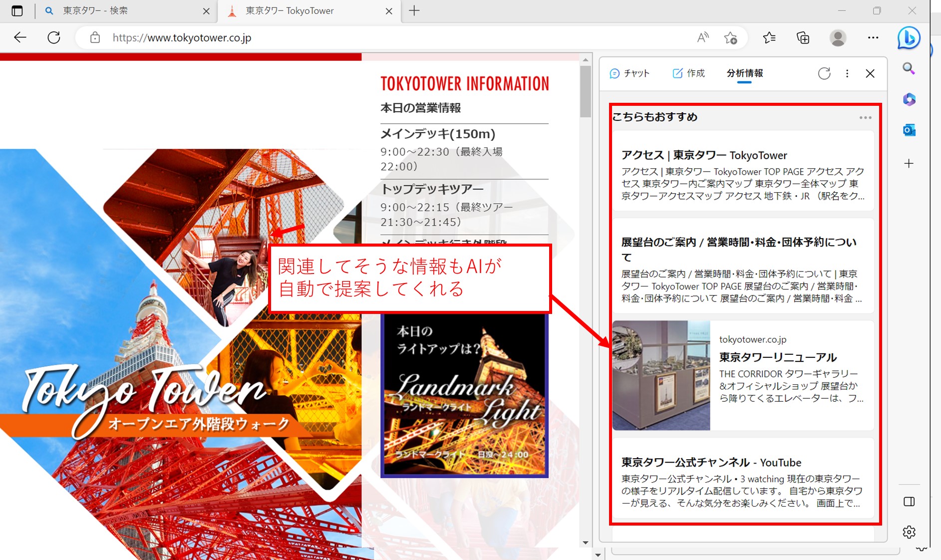This screenshot has height=560, width=941.
Task: Open the Favorites list icon
Action: 769,37
